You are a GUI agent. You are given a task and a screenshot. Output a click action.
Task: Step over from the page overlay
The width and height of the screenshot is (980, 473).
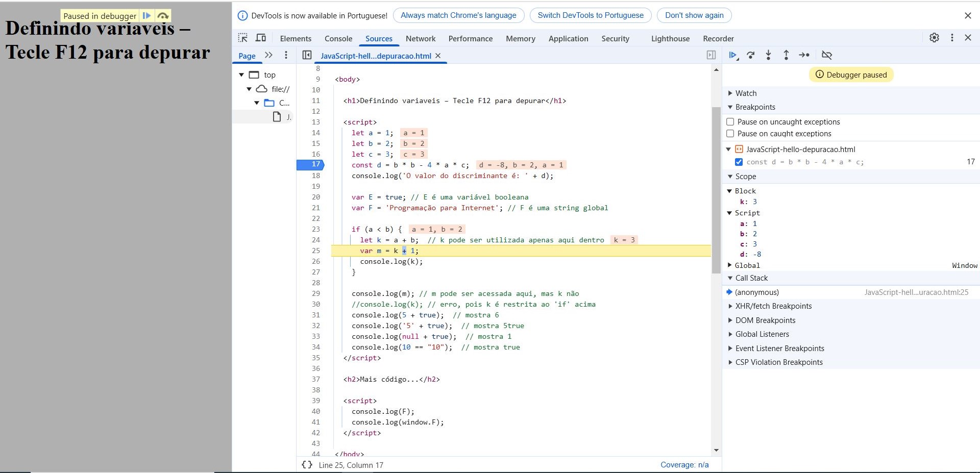point(163,16)
